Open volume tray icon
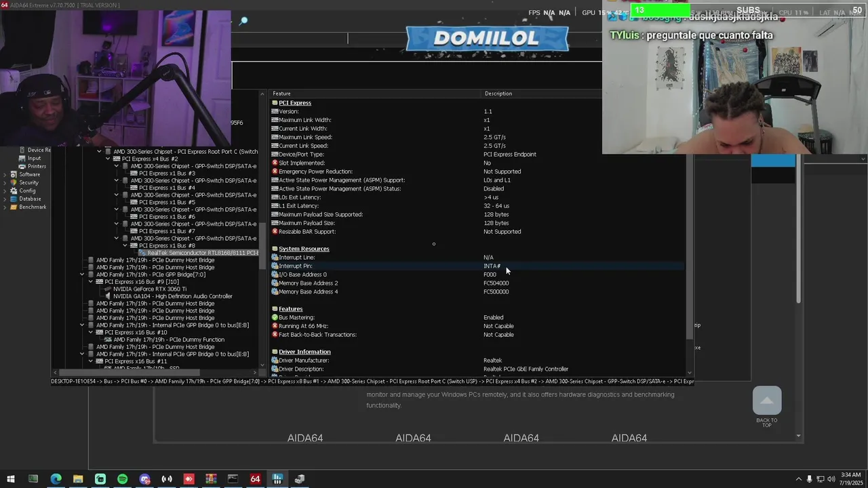This screenshot has height=488, width=868. tap(831, 479)
